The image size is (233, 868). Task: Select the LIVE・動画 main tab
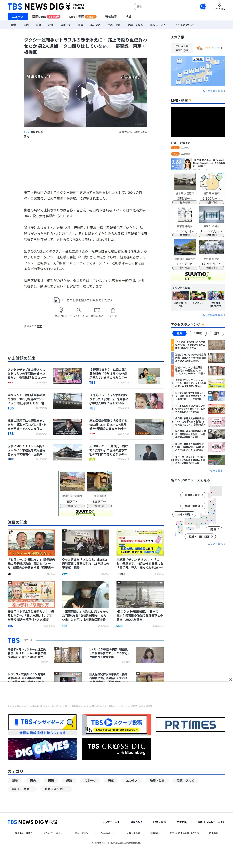[83, 16]
